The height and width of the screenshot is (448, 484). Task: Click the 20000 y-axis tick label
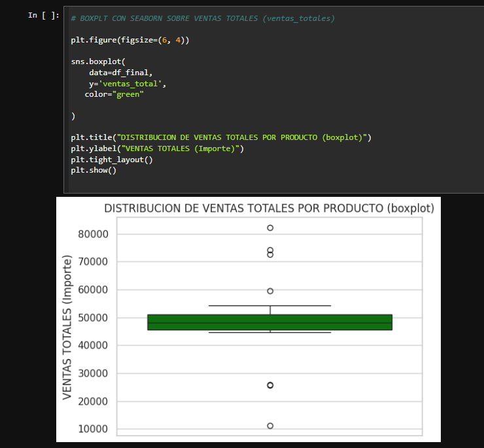[93, 402]
